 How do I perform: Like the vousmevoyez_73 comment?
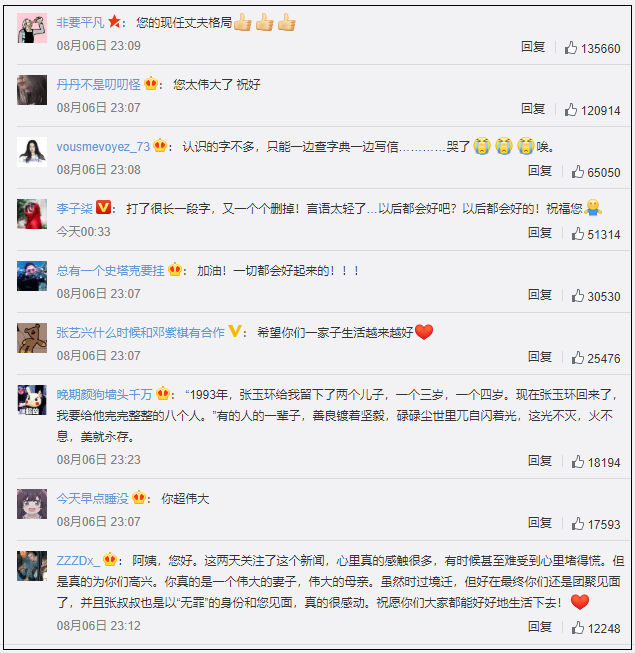click(571, 172)
